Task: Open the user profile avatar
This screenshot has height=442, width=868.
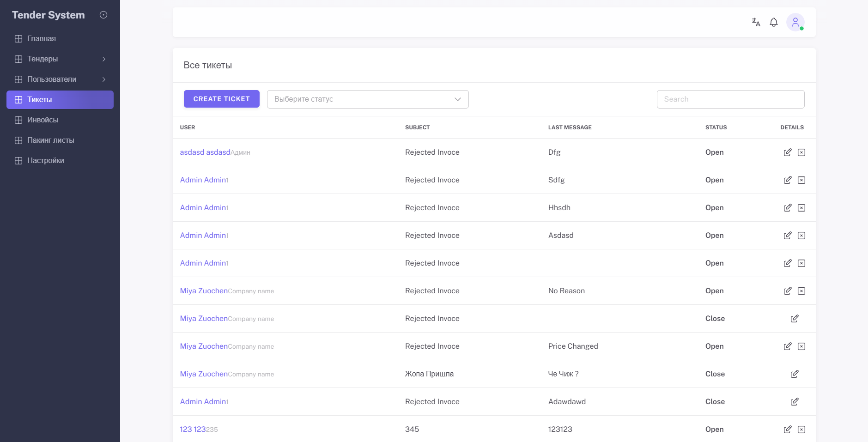Action: coord(795,22)
